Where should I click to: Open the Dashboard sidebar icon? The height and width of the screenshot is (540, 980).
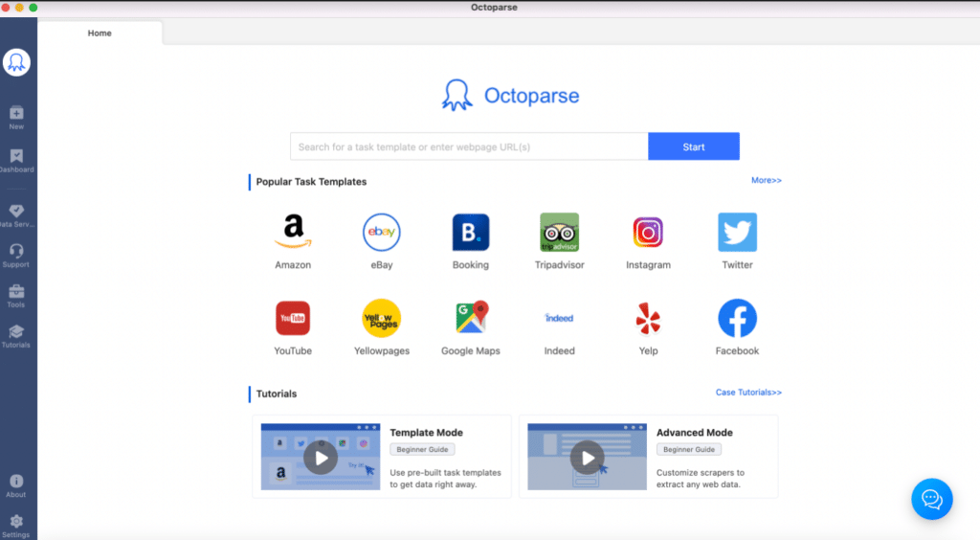pos(16,157)
